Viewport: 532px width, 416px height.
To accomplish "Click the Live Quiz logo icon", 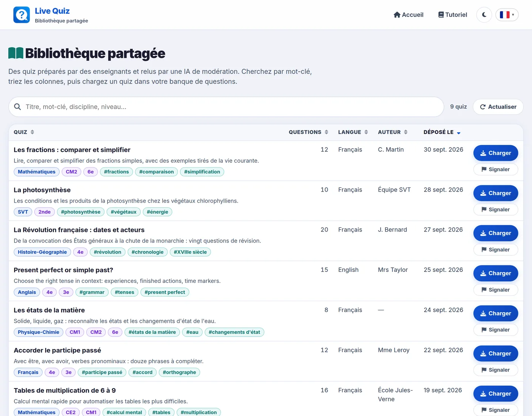I will point(22,15).
